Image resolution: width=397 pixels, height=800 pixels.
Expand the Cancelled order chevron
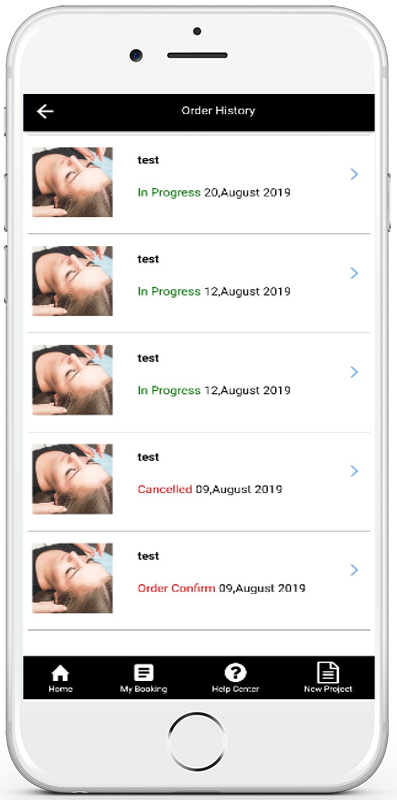354,471
